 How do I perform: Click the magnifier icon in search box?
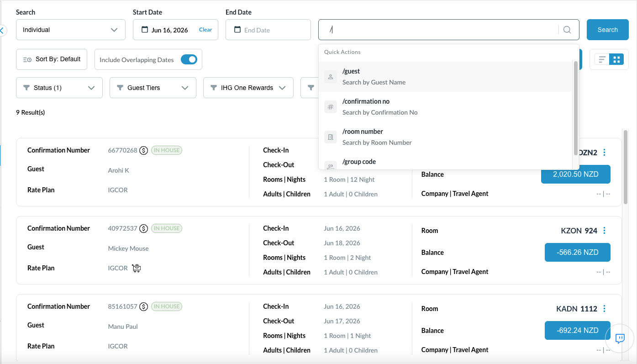click(567, 30)
